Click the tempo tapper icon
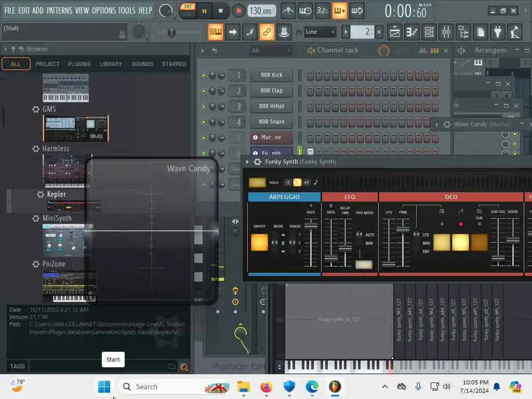Screen dimensions: 532x399 (515, 32)
